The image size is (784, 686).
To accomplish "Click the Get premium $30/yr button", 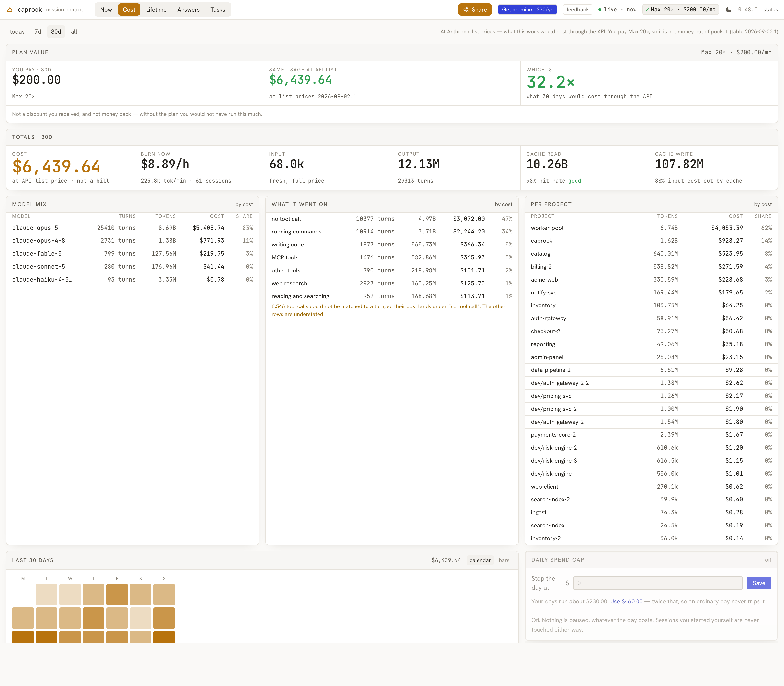I will [x=527, y=10].
